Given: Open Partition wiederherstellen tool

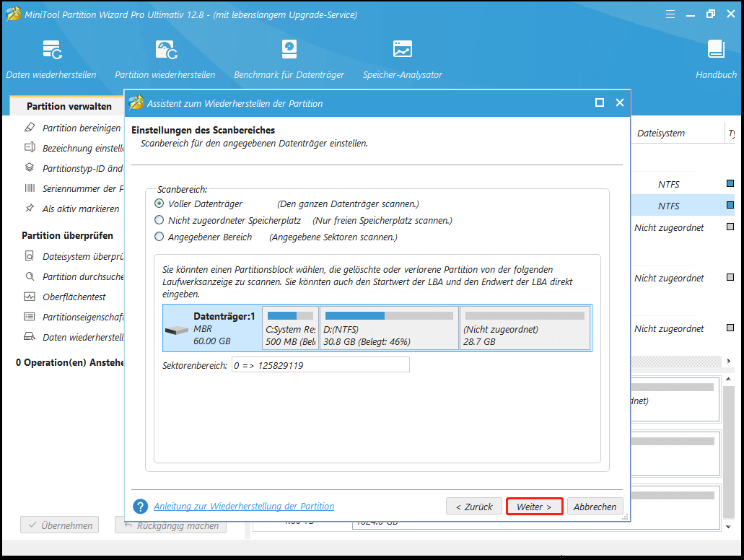Looking at the screenshot, I should click(x=165, y=59).
